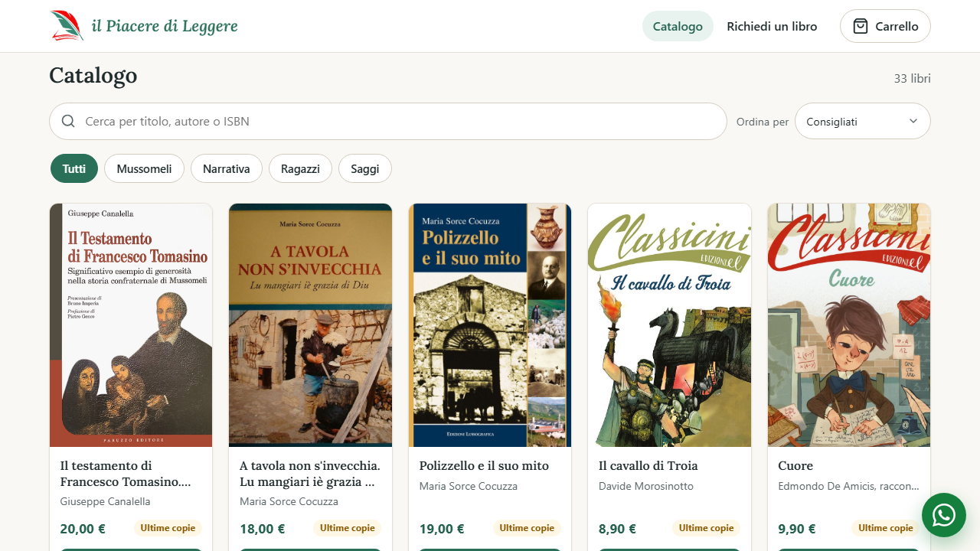980x551 pixels.
Task: Click the 18,00 € price
Action: pyautogui.click(x=262, y=529)
